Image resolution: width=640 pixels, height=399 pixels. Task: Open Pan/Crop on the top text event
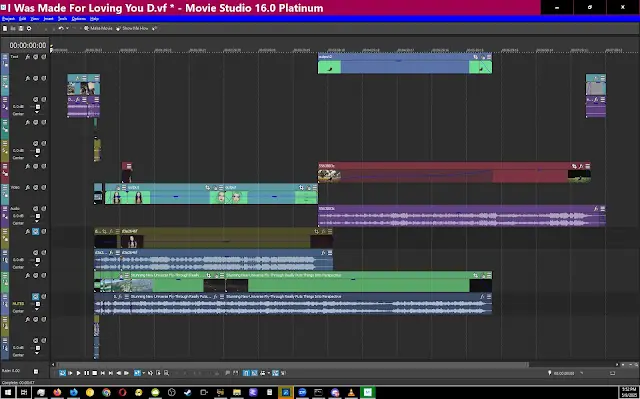point(476,57)
